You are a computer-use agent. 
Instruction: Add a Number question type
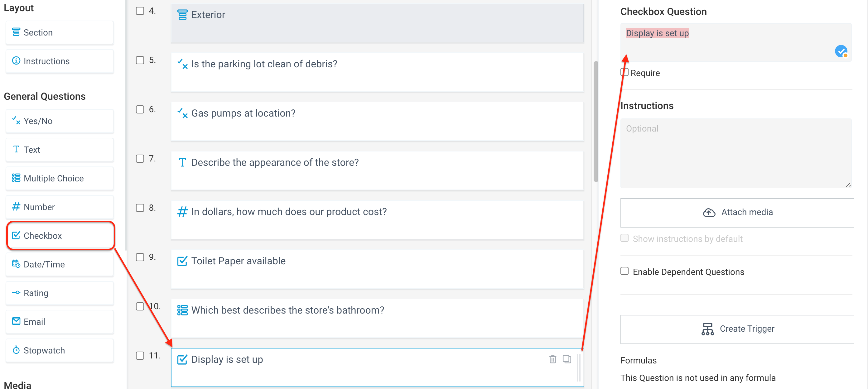tap(60, 207)
